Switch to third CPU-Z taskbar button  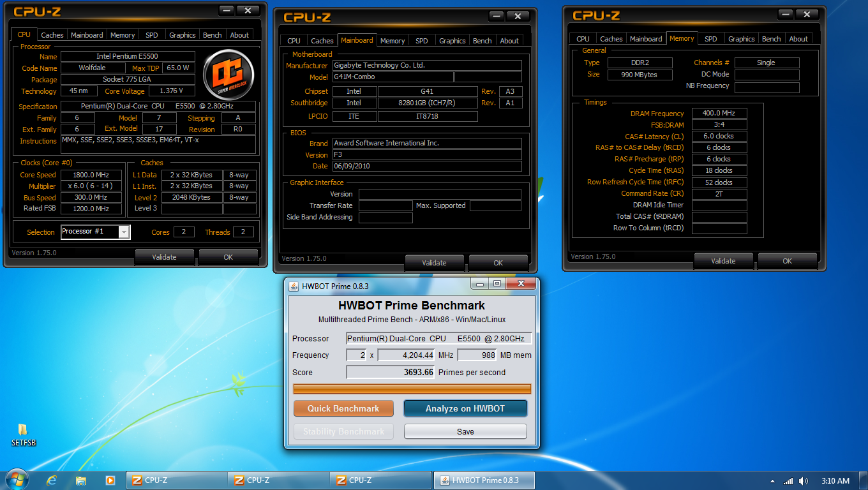(380, 480)
